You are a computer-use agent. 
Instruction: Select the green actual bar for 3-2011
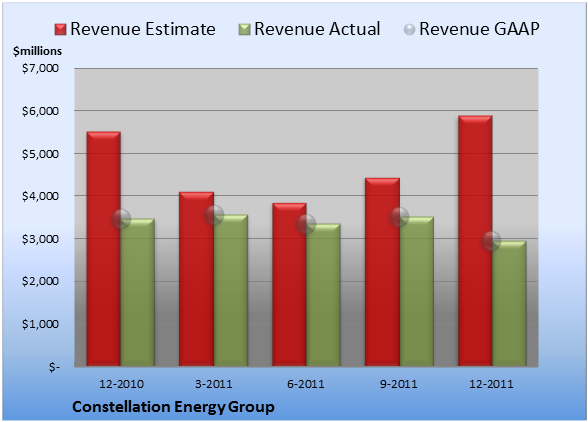[x=231, y=290]
